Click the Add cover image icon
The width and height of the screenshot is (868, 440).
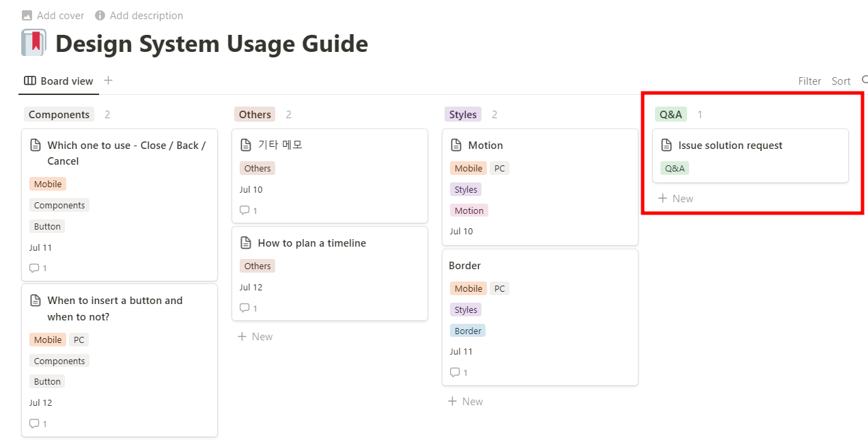[27, 15]
